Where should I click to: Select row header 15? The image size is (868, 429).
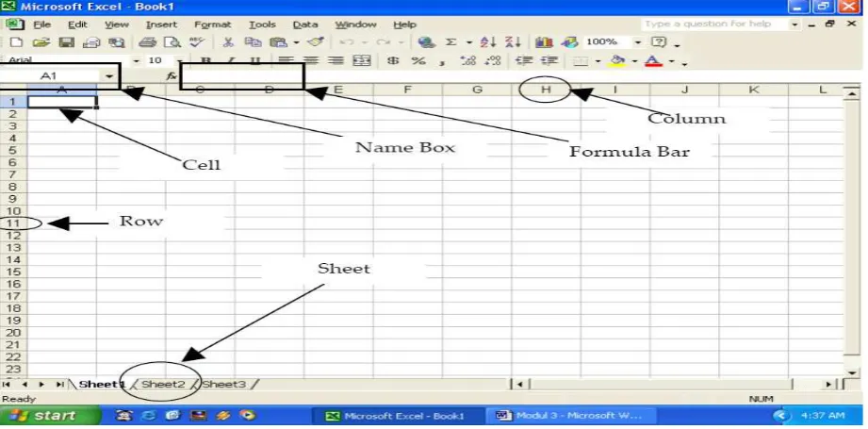pos(13,272)
